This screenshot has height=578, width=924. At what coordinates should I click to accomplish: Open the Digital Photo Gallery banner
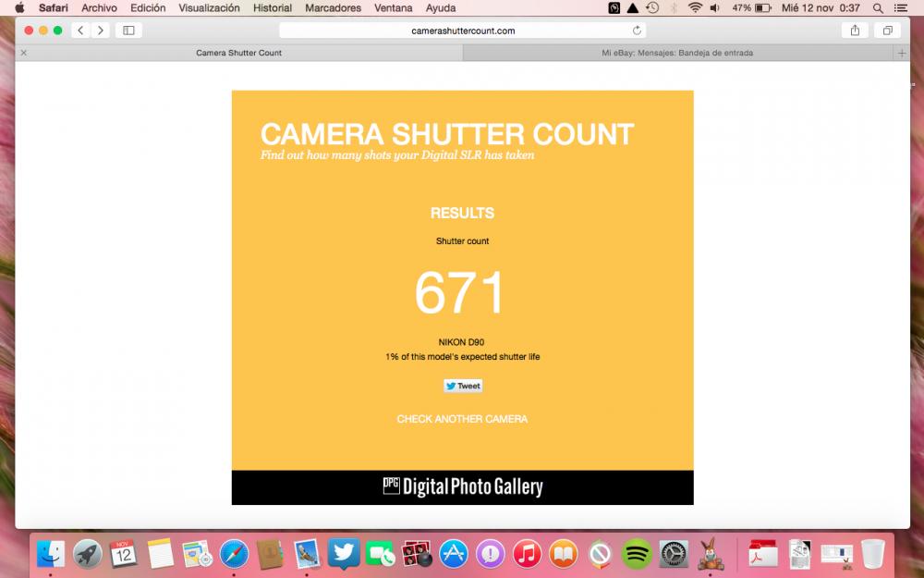pyautogui.click(x=463, y=487)
